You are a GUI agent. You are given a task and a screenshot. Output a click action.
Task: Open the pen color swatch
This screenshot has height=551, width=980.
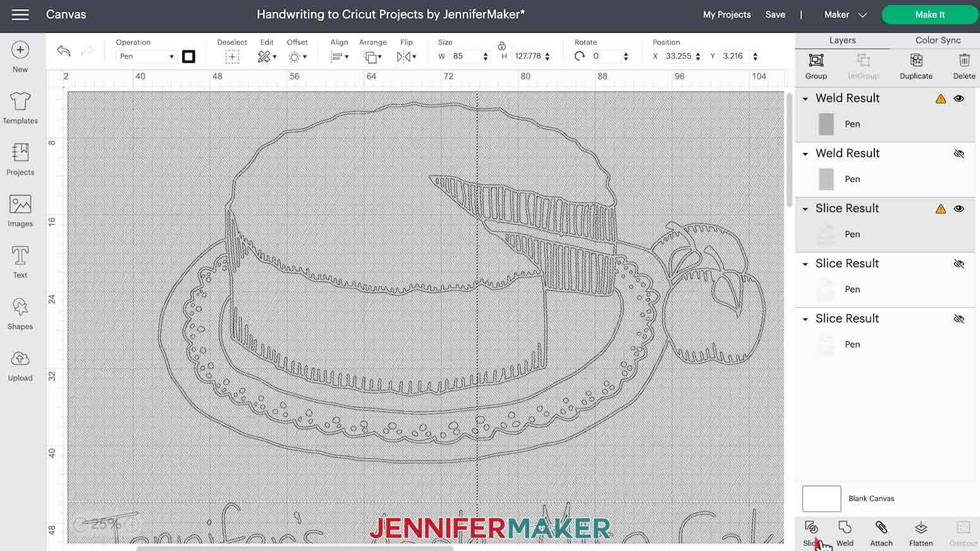pos(188,57)
